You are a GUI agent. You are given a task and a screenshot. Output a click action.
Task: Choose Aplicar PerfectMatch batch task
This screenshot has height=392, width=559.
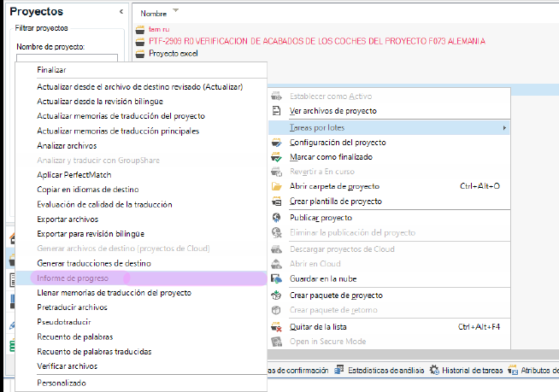[x=141, y=175]
